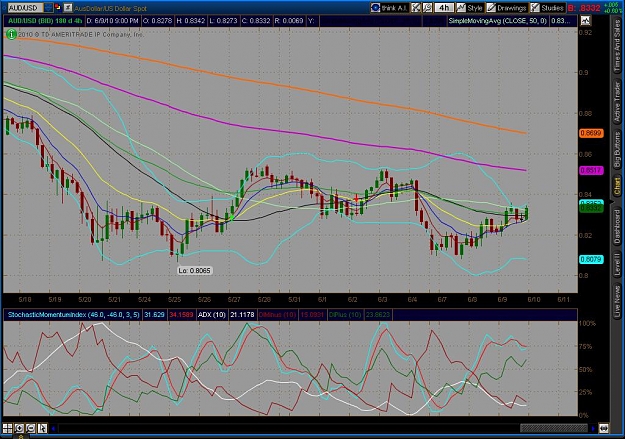
Task: Click the H: 0.8342 high value
Action: point(191,21)
